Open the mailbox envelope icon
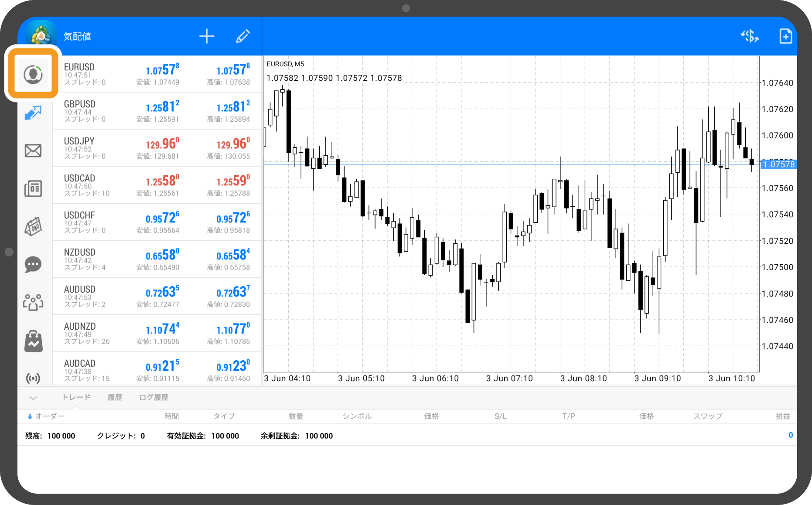Image resolution: width=812 pixels, height=505 pixels. (33, 151)
